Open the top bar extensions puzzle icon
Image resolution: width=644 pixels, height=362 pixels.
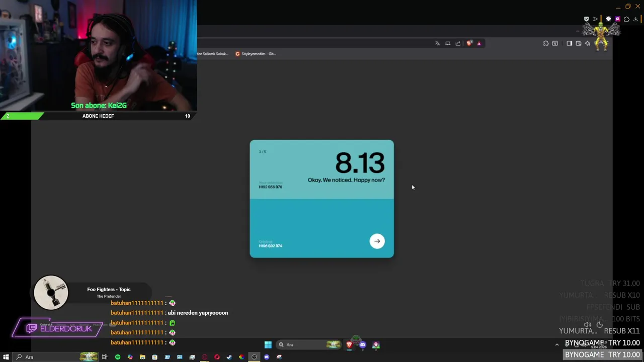(626, 19)
